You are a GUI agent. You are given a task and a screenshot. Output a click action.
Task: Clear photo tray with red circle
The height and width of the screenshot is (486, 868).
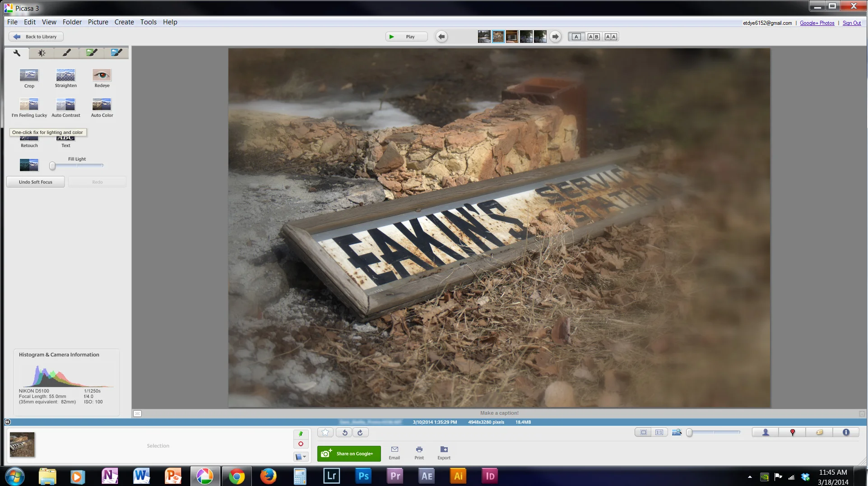tap(301, 444)
